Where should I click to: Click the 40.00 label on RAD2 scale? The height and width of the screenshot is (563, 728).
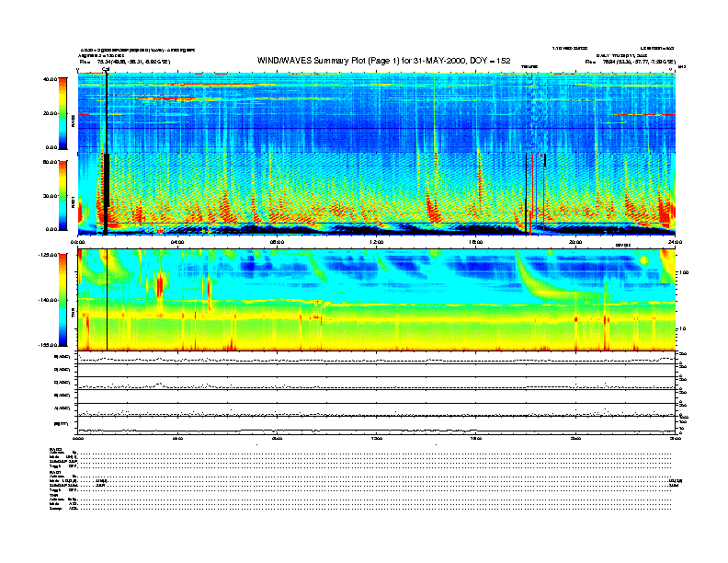point(50,79)
